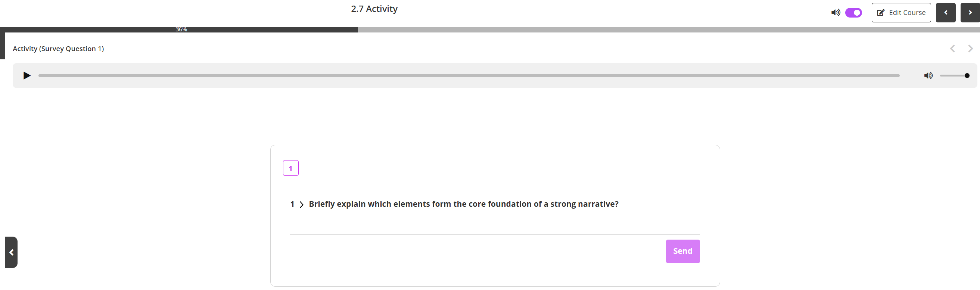Toggle the purple sound switch off
Viewport: 980px width, 290px height.
pos(853,13)
